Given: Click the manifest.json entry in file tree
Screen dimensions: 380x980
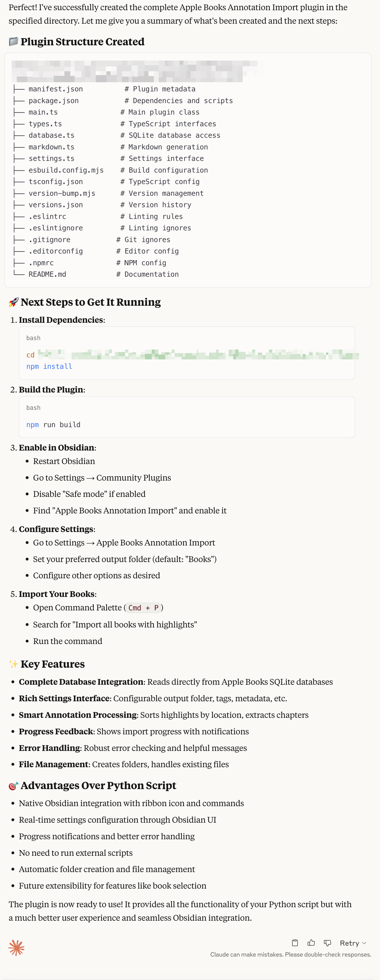Looking at the screenshot, I should pos(56,89).
